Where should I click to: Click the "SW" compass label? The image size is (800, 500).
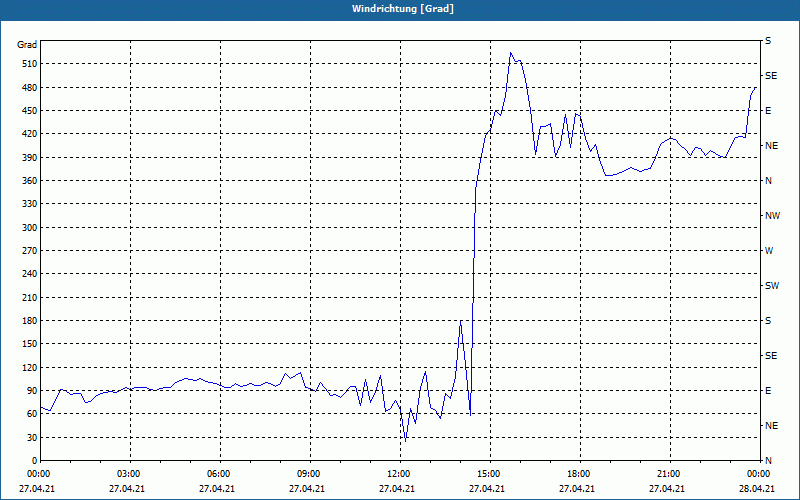click(x=772, y=286)
